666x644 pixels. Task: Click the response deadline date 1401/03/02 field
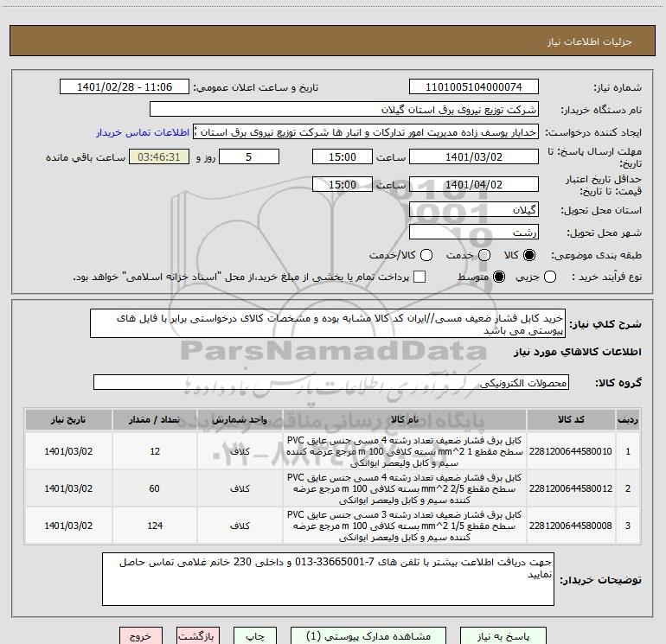pos(474,157)
